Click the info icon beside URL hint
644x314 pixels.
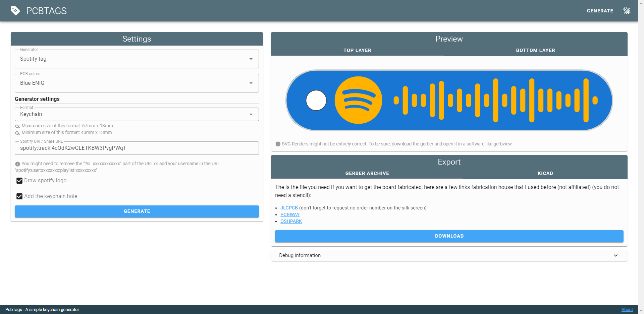17,164
